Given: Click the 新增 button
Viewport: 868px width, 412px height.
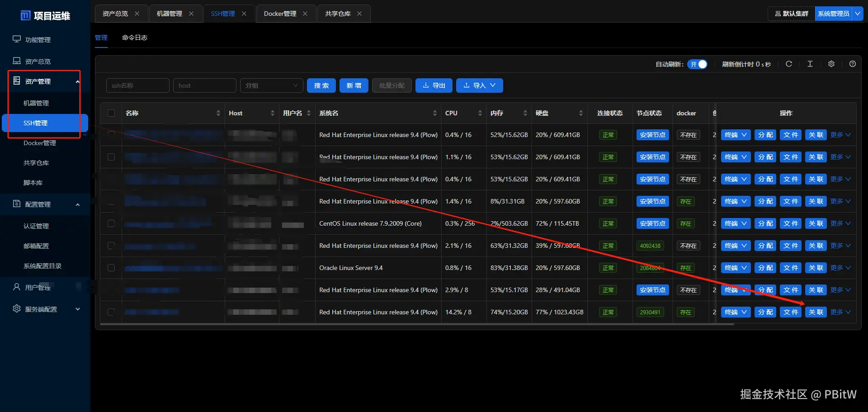Looking at the screenshot, I should point(354,85).
